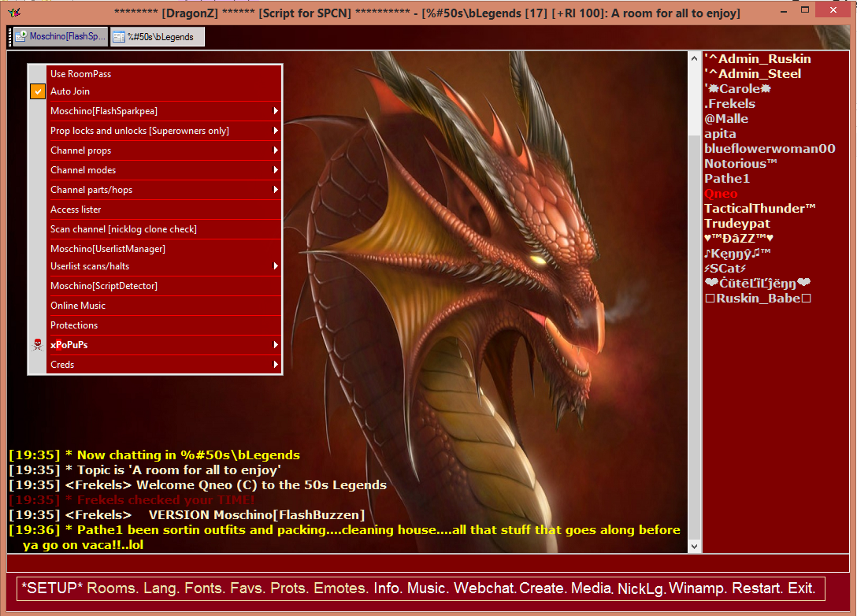Click Lang. in bottom bar
This screenshot has width=857, height=616.
pyautogui.click(x=160, y=588)
